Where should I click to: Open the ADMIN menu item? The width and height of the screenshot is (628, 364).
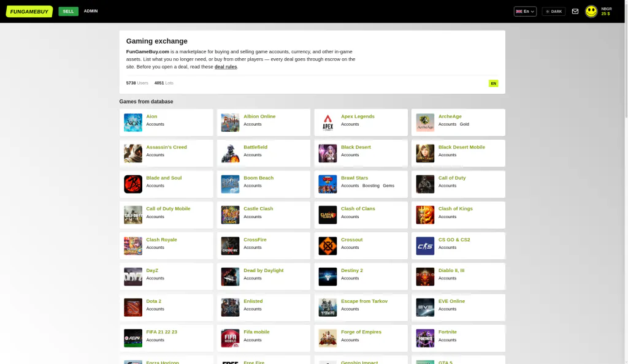coord(91,11)
